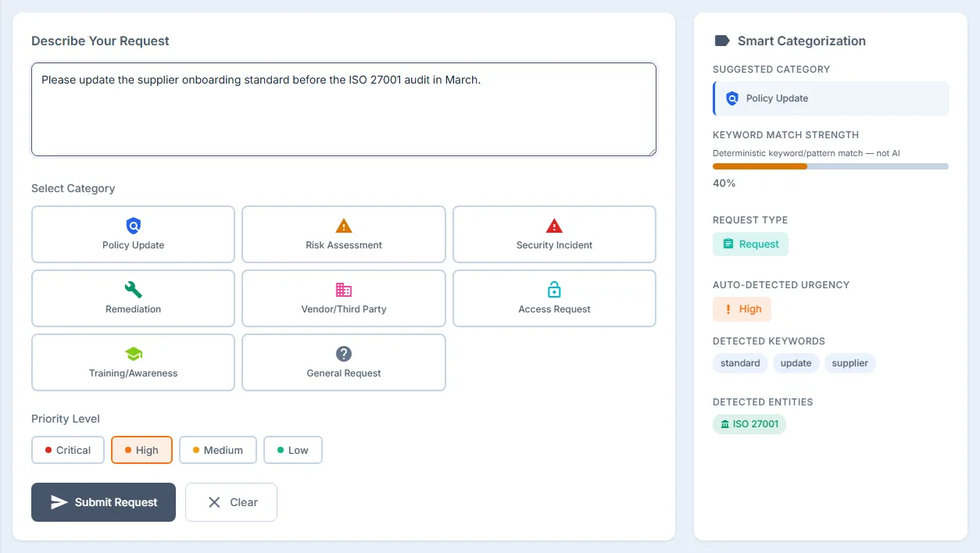Image resolution: width=980 pixels, height=553 pixels.
Task: Click the exclamation icon in High urgency badge
Action: click(728, 309)
